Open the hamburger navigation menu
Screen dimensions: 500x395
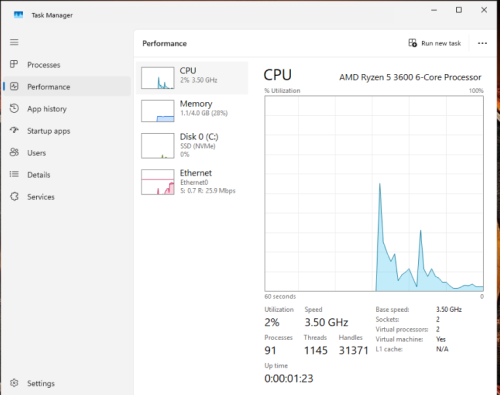(x=14, y=42)
